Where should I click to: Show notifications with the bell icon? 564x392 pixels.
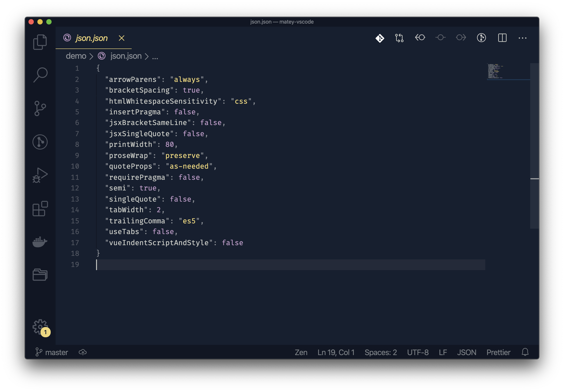[x=525, y=352]
